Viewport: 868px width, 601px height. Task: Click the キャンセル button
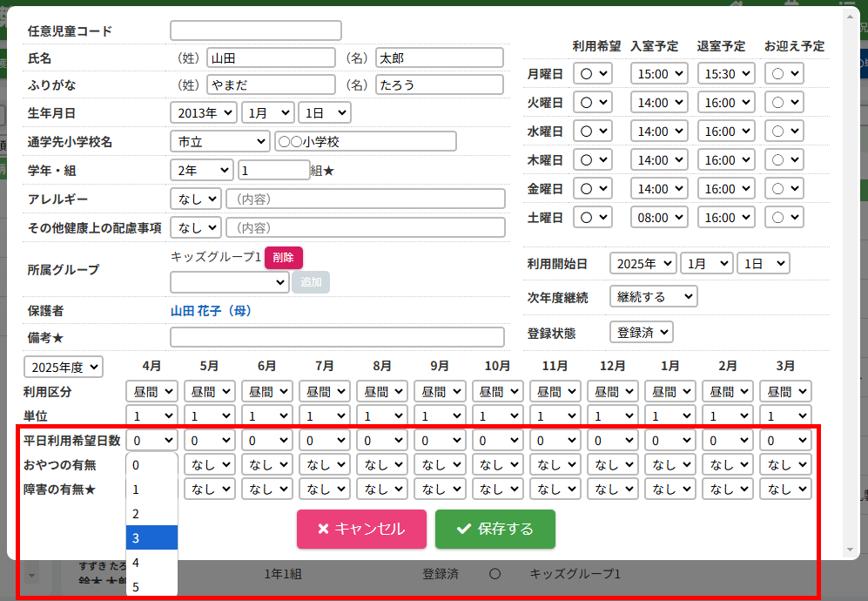[x=361, y=529]
